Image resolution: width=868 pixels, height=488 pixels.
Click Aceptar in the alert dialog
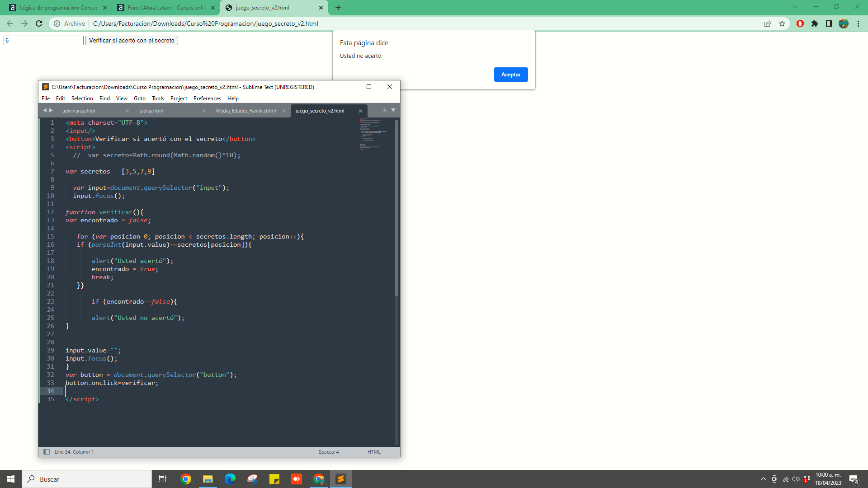[x=511, y=75]
